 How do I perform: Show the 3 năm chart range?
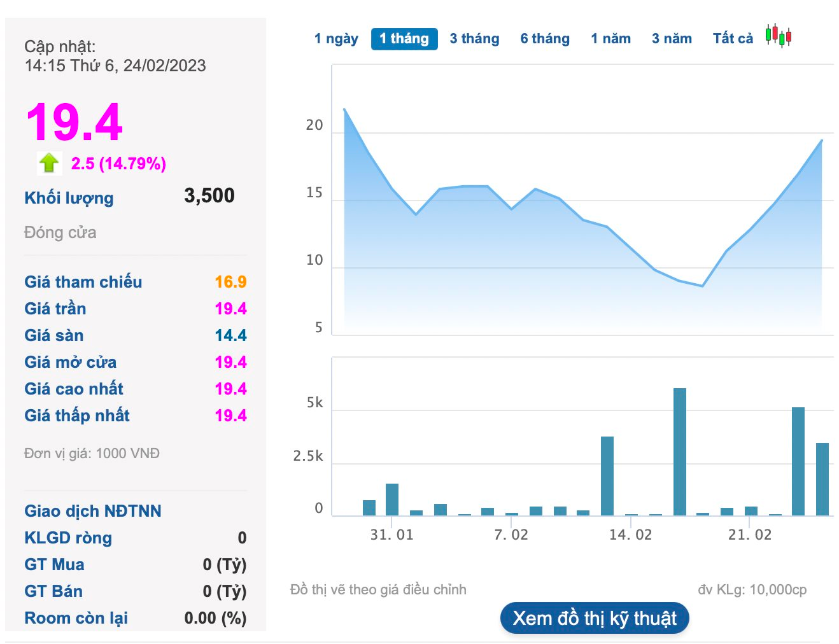(672, 39)
